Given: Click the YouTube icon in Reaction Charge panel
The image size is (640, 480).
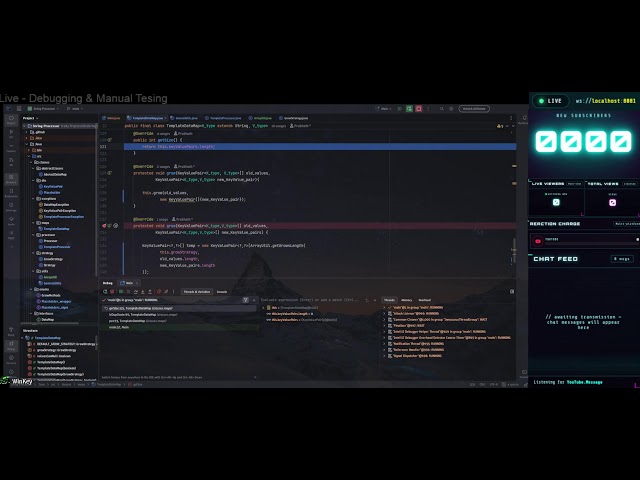Looking at the screenshot, I should [538, 241].
